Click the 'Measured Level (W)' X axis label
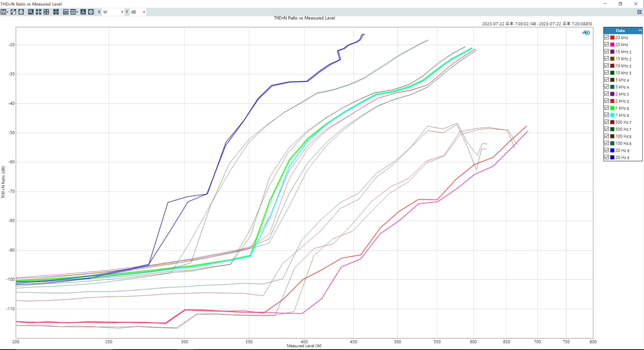The image size is (644, 350). (x=304, y=346)
